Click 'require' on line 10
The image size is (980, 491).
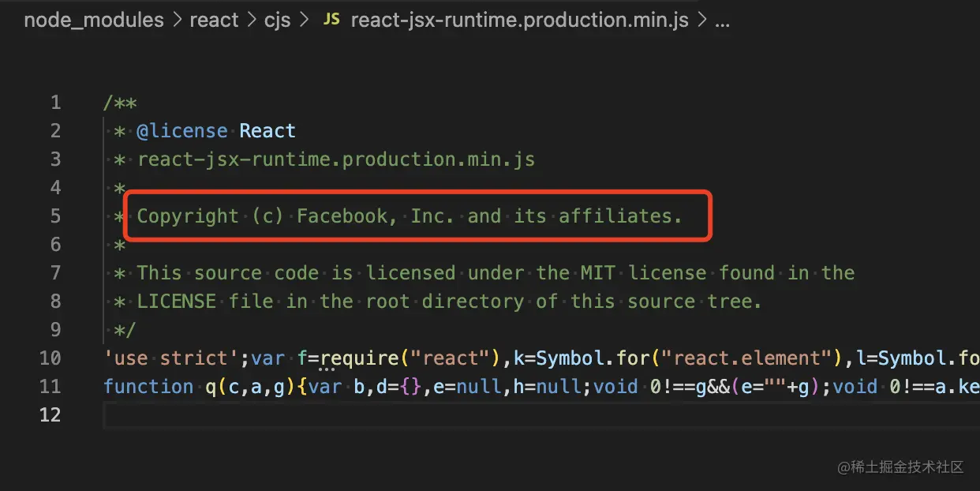pyautogui.click(x=359, y=358)
